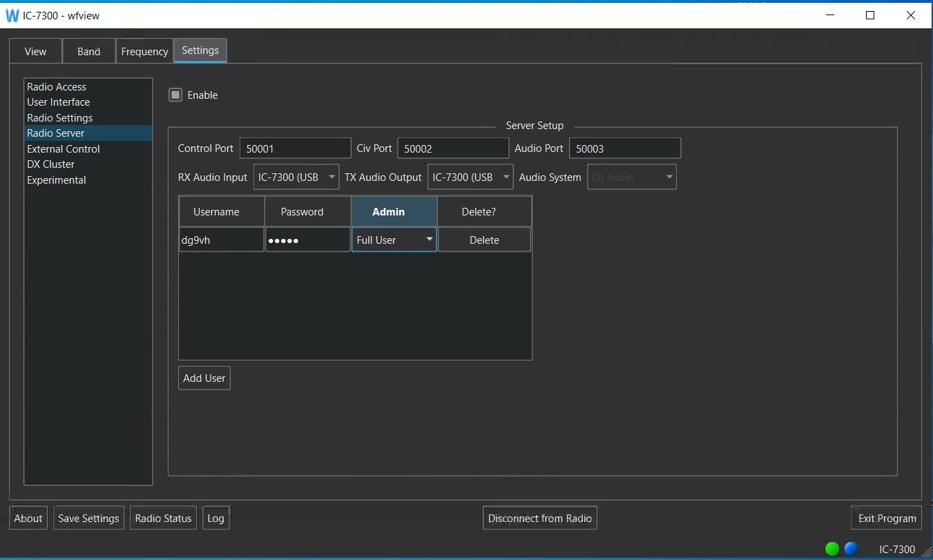
Task: Click the green status indicator light
Action: pos(832,549)
